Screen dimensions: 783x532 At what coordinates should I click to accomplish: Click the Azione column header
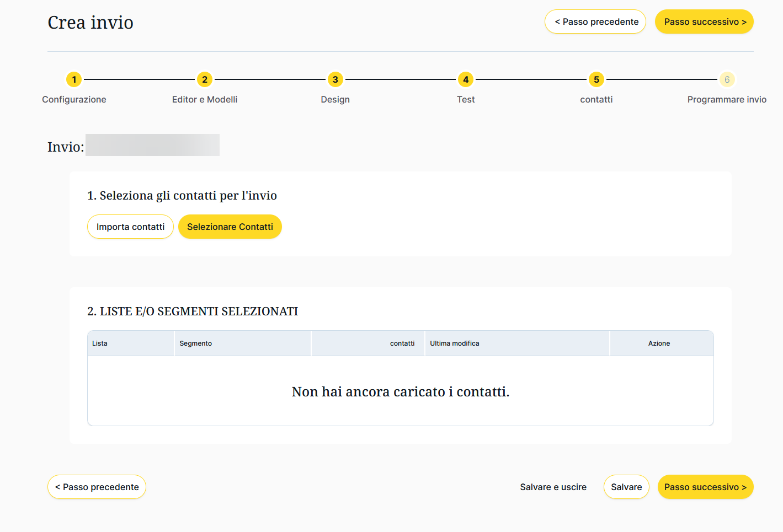pyautogui.click(x=659, y=343)
